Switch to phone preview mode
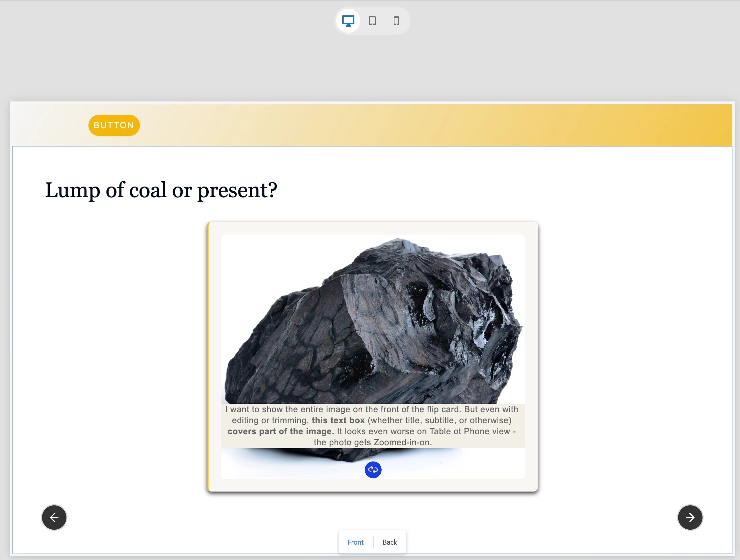Viewport: 740px width, 560px height. 396,21
